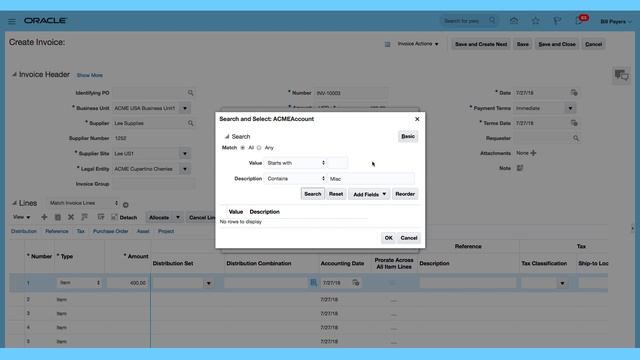This screenshot has width=640, height=360.
Task: Open the Legal Entity dropdown
Action: pyautogui.click(x=184, y=169)
